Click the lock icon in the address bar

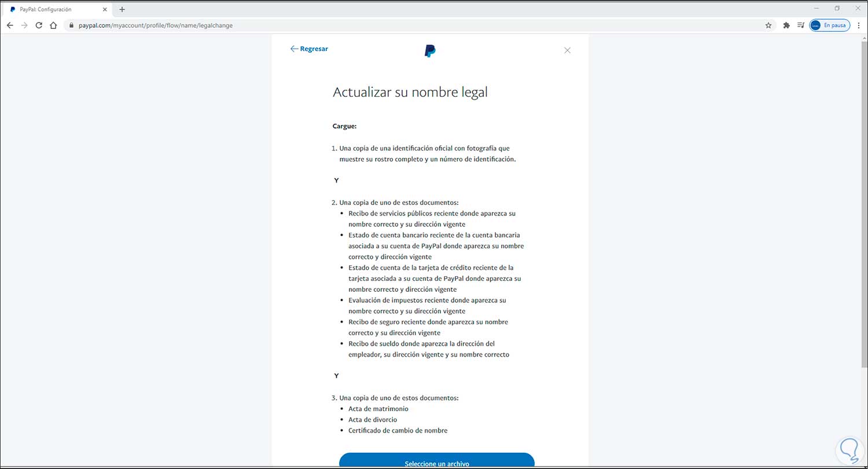click(x=71, y=25)
